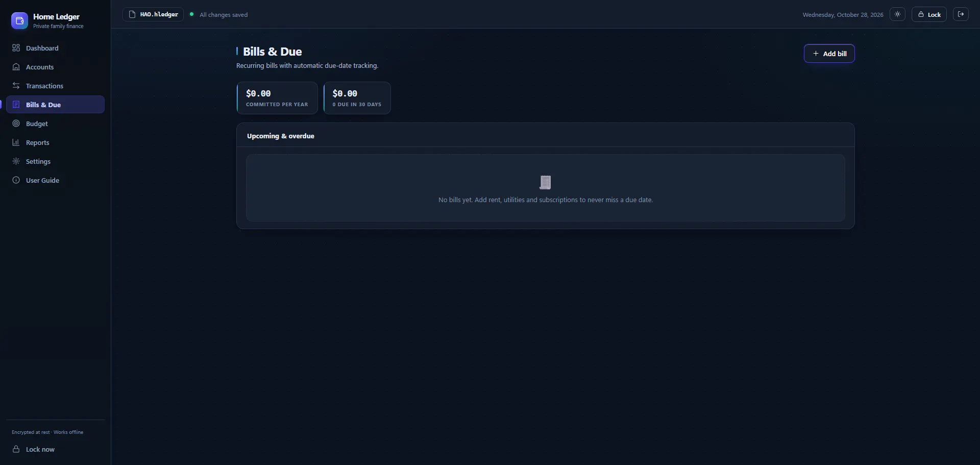Click the Dashboard grid icon in sidebar
The height and width of the screenshot is (465, 980).
(16, 48)
